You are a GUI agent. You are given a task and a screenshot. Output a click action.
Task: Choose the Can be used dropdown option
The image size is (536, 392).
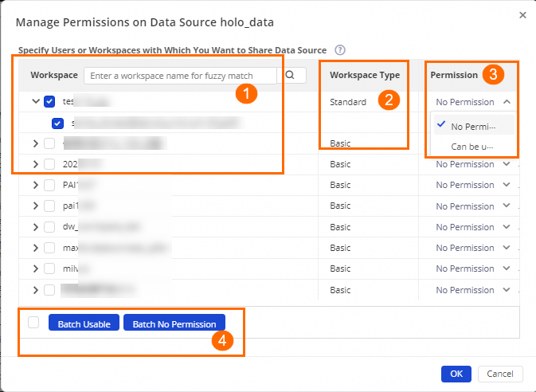point(473,147)
